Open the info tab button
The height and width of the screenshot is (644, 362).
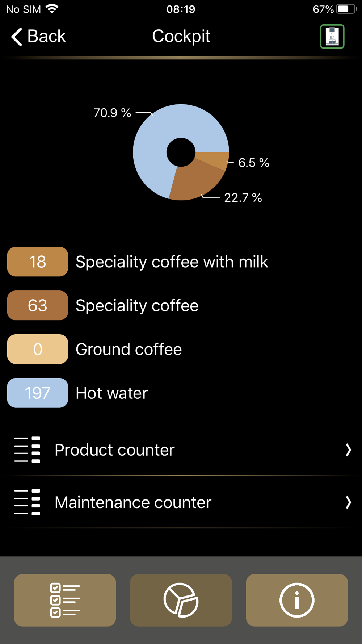pos(297,600)
